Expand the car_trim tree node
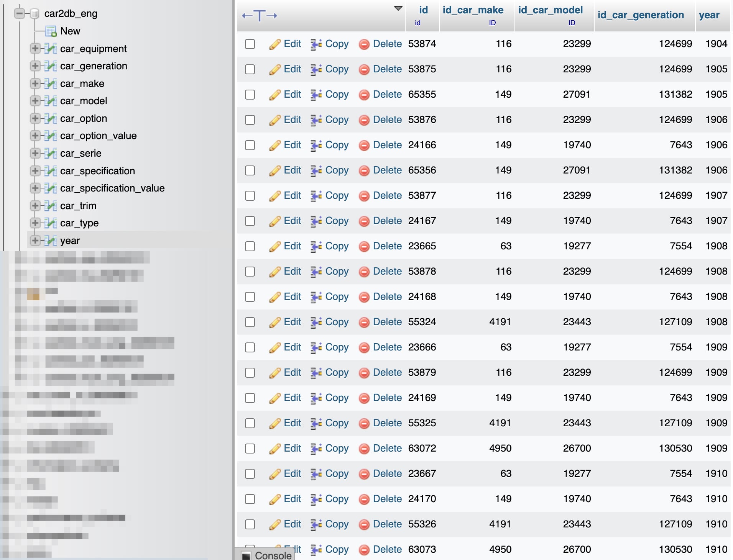This screenshot has height=560, width=733. tap(35, 205)
